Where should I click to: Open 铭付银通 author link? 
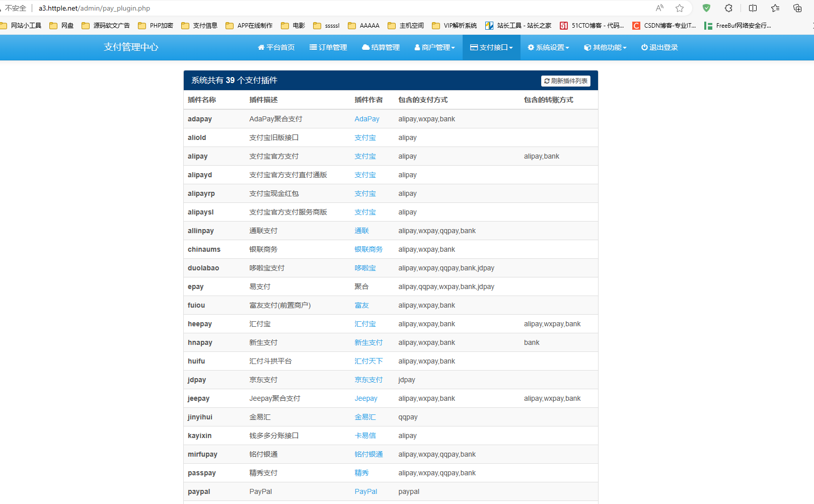(x=368, y=455)
